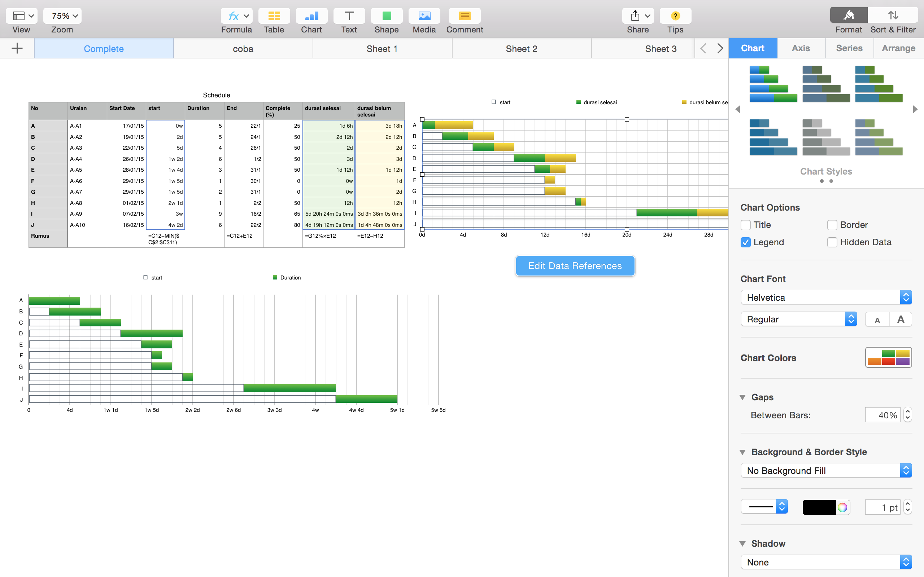Viewport: 924px width, 577px height.
Task: Disable the Legend checkbox
Action: coord(746,242)
